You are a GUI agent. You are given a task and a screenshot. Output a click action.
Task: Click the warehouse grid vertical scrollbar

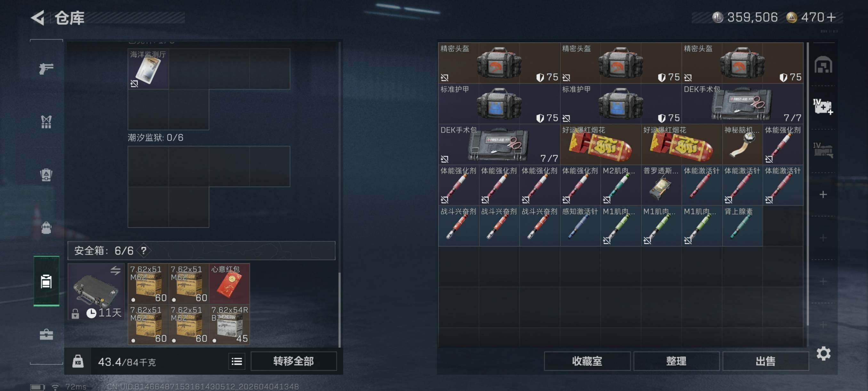tap(808, 184)
